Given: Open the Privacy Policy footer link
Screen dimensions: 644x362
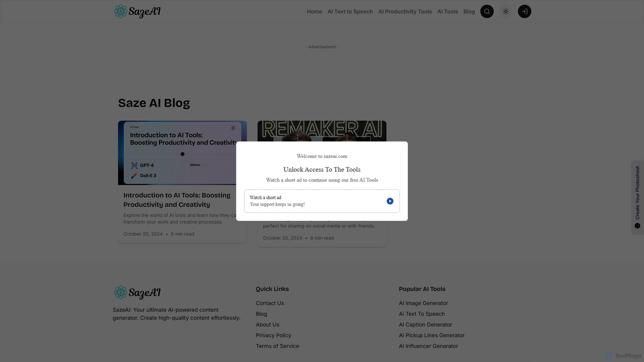Looking at the screenshot, I should click(x=273, y=335).
